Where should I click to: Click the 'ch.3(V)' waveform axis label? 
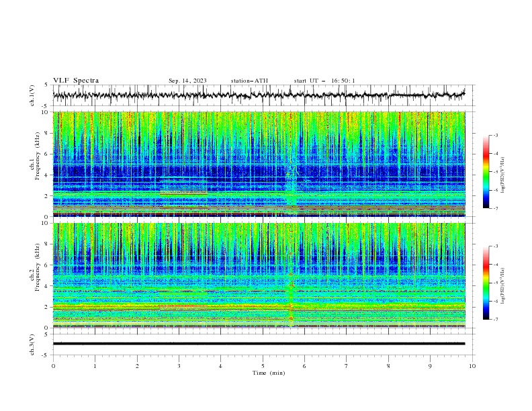coord(32,345)
